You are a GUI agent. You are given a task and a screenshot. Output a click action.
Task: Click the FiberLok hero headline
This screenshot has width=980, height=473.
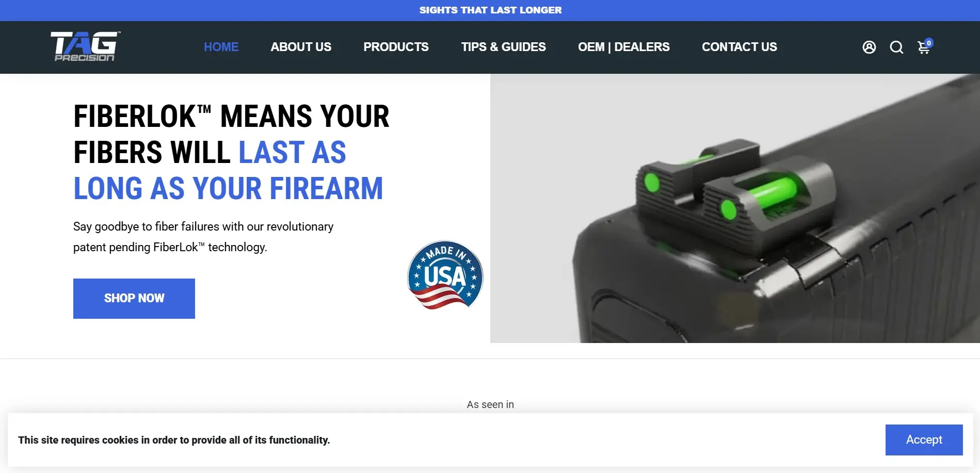231,152
